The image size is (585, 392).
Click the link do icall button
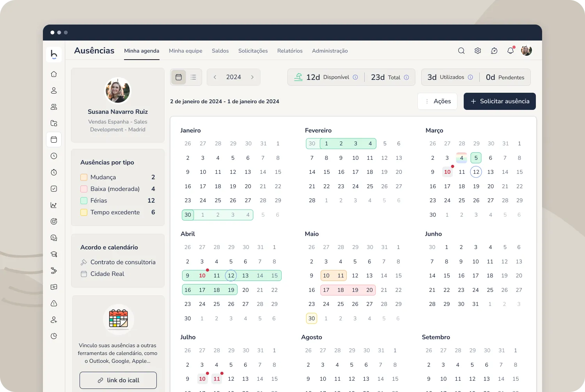[118, 380]
